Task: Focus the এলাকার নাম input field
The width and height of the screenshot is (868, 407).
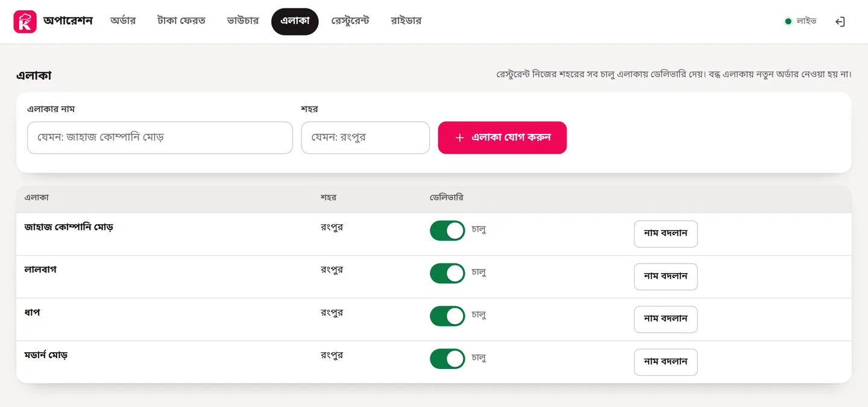Action: click(160, 137)
